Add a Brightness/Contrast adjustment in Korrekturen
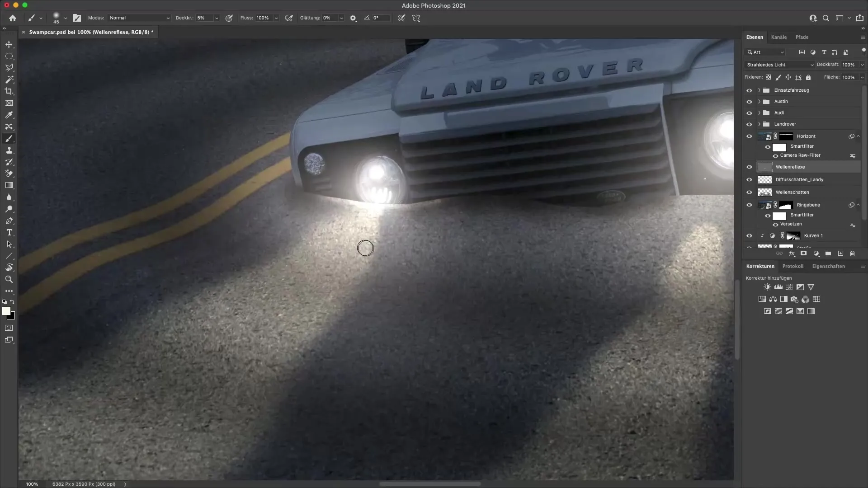Viewport: 868px width, 488px height. (x=767, y=287)
